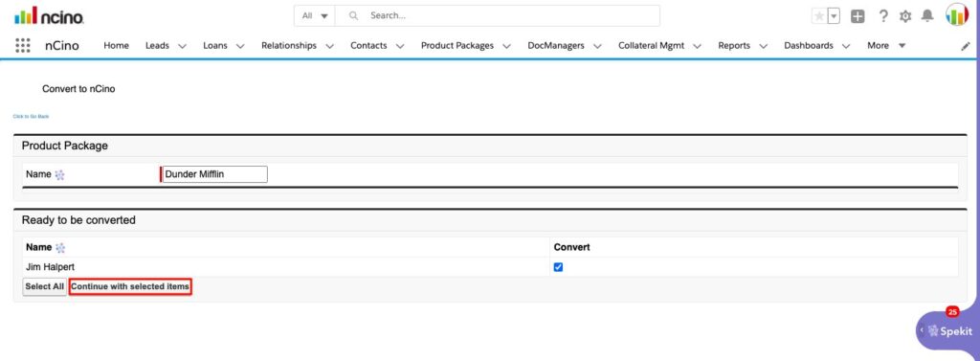This screenshot has height=361, width=980.
Task: Open favorites list dropdown arrow
Action: [x=834, y=16]
